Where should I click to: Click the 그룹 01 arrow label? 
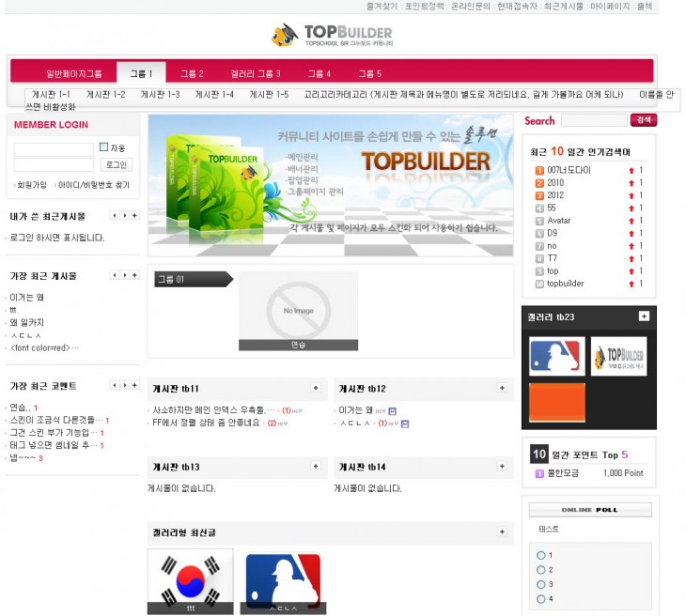click(x=194, y=280)
